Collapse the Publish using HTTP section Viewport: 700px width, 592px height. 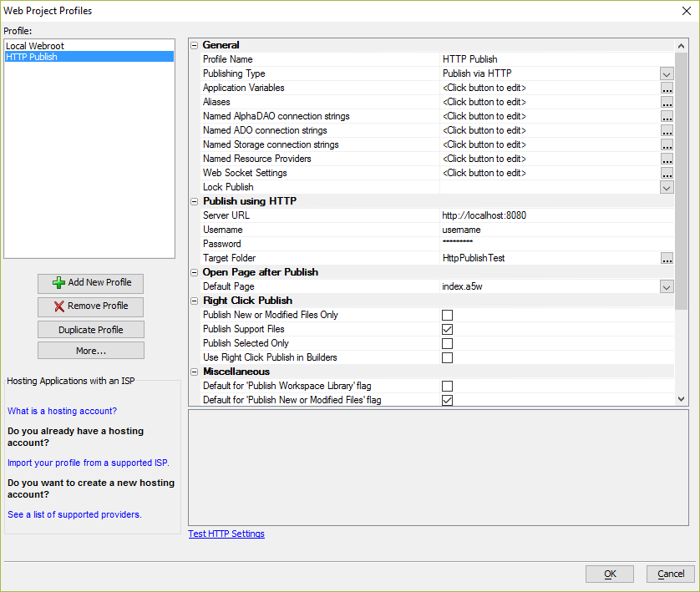[194, 201]
